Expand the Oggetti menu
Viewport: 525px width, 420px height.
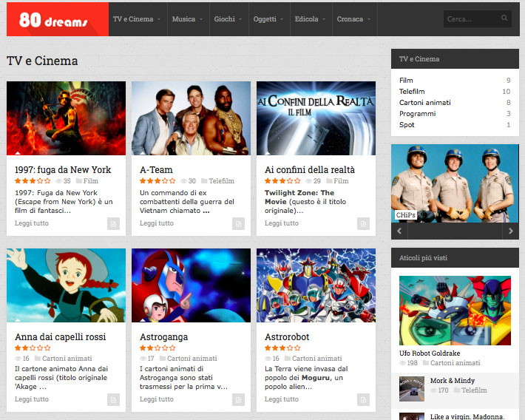click(x=269, y=19)
